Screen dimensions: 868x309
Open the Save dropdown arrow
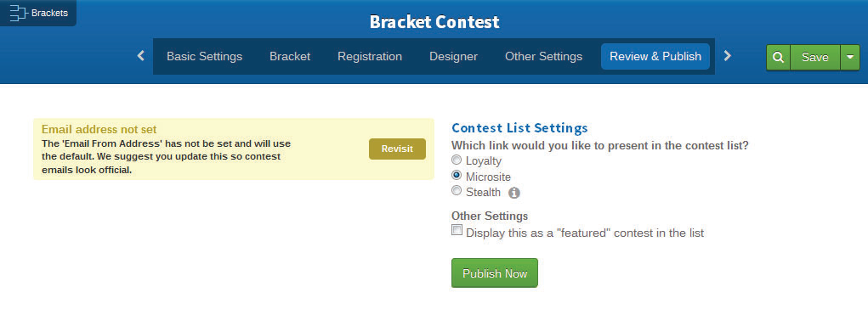(850, 57)
